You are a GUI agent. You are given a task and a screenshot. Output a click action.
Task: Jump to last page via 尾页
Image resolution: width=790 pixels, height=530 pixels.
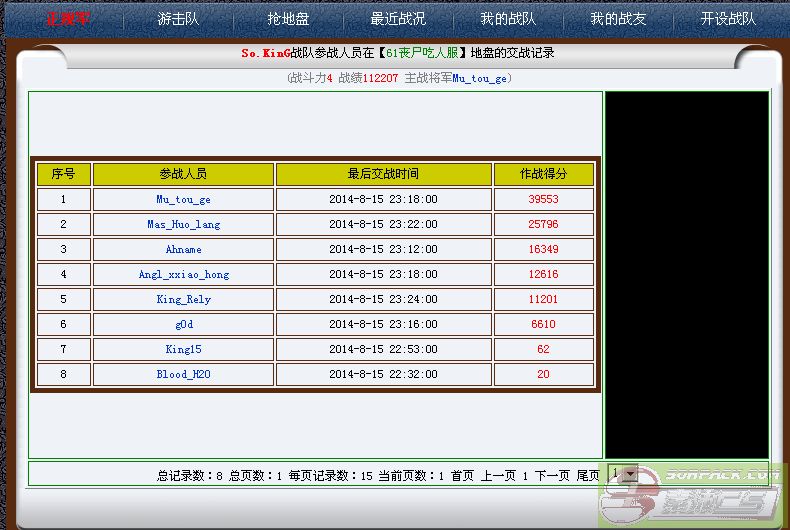(x=587, y=476)
